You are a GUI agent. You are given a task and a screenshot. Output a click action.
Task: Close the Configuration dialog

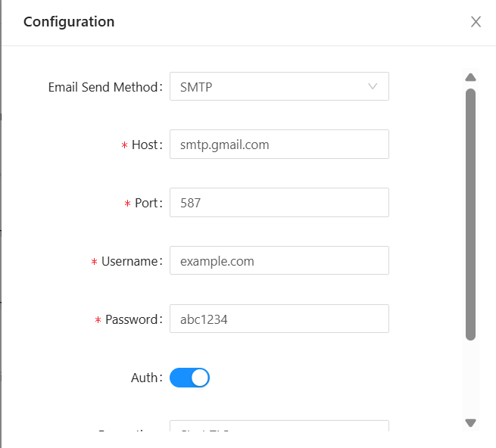(x=476, y=22)
